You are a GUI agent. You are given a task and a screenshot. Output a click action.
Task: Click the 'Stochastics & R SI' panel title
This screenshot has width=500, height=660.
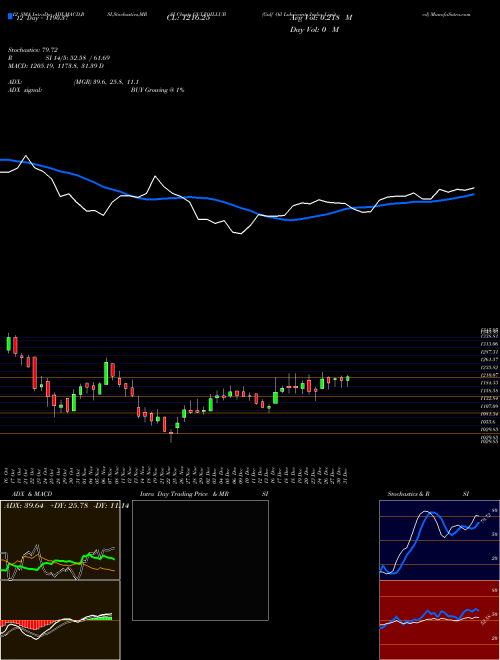pyautogui.click(x=428, y=494)
